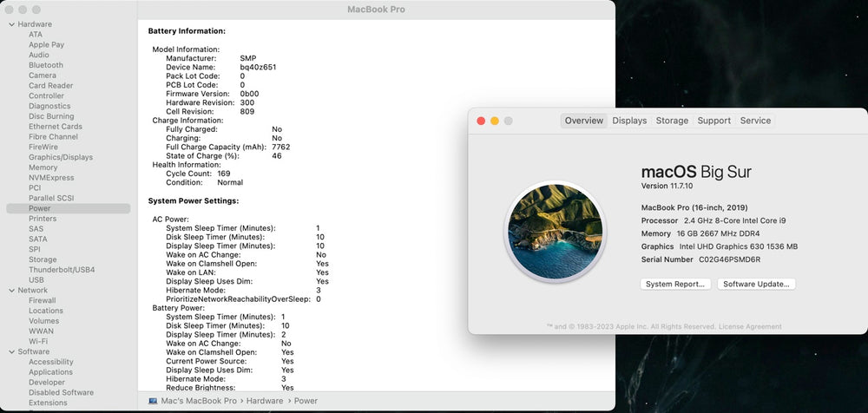Select PCI in the sidebar
The width and height of the screenshot is (868, 413).
pyautogui.click(x=35, y=187)
